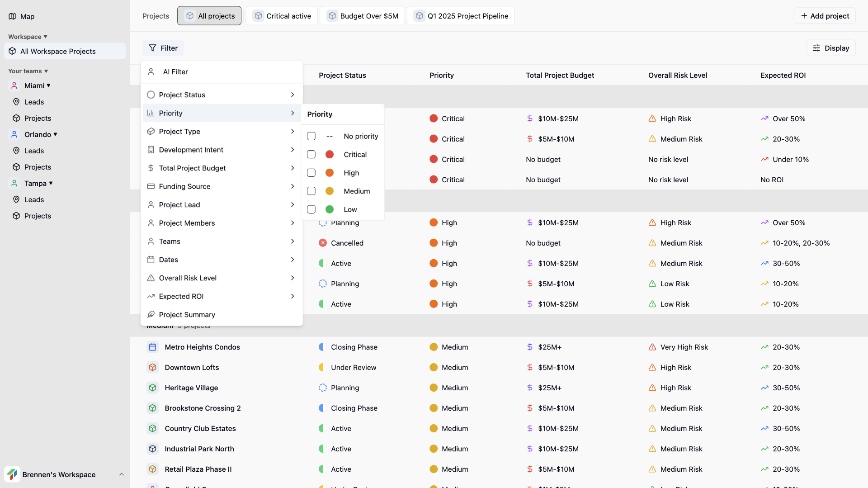Open Projects under the Tampa team
The height and width of the screenshot is (488, 868).
[x=38, y=216]
